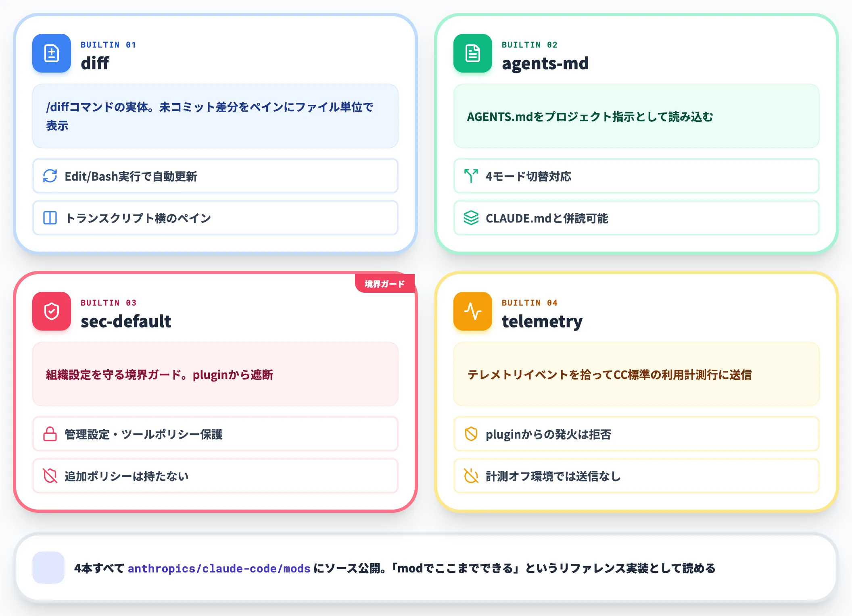Click the 境界ガード badge
The image size is (852, 616).
[x=385, y=283]
